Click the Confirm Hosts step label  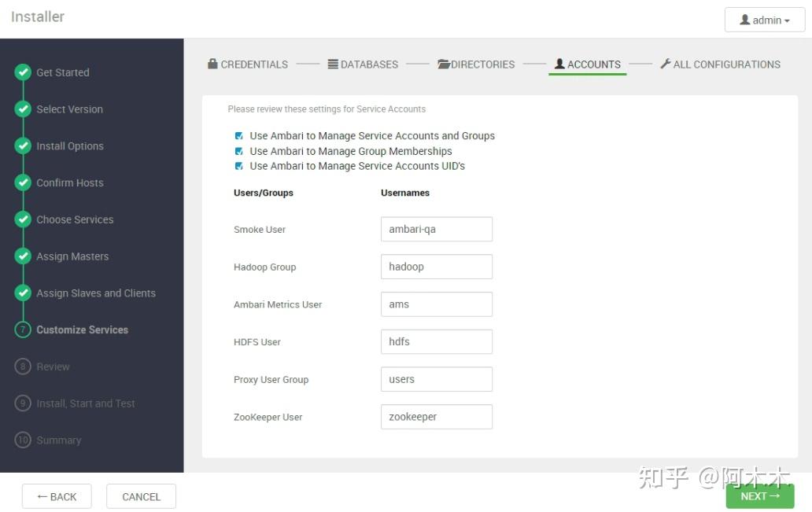[70, 182]
